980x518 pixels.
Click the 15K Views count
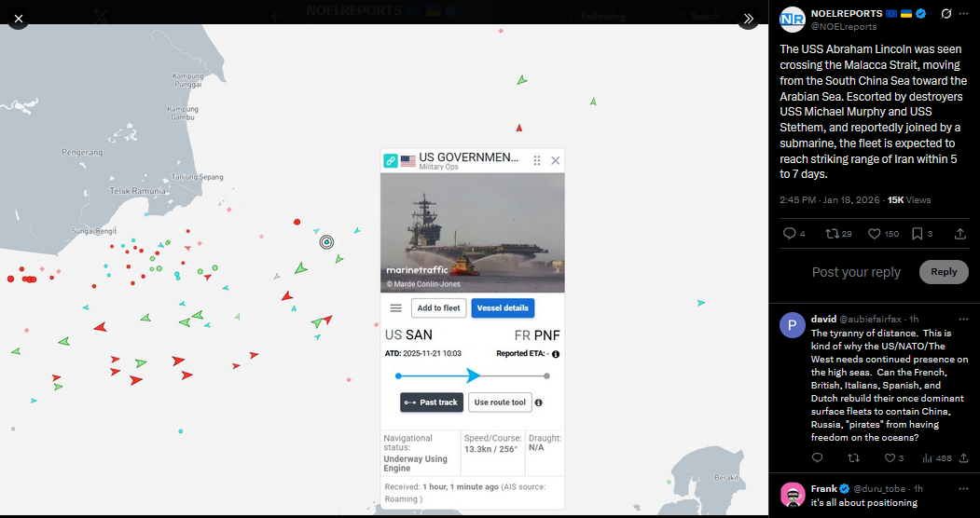(x=909, y=199)
